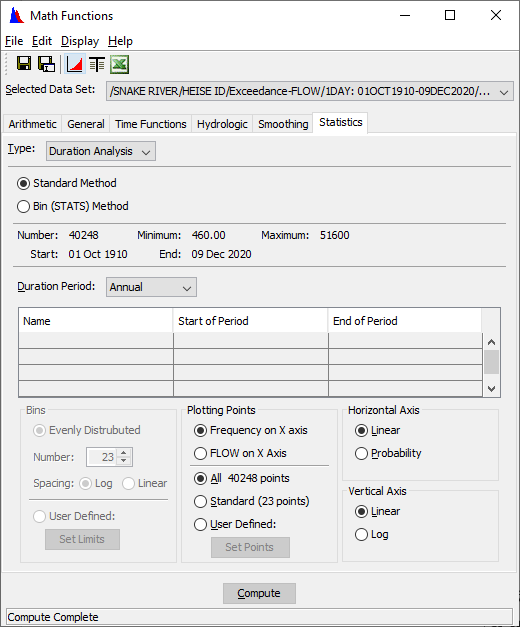Select the Bin (STATS) Method radio button
The image size is (520, 627).
point(23,206)
